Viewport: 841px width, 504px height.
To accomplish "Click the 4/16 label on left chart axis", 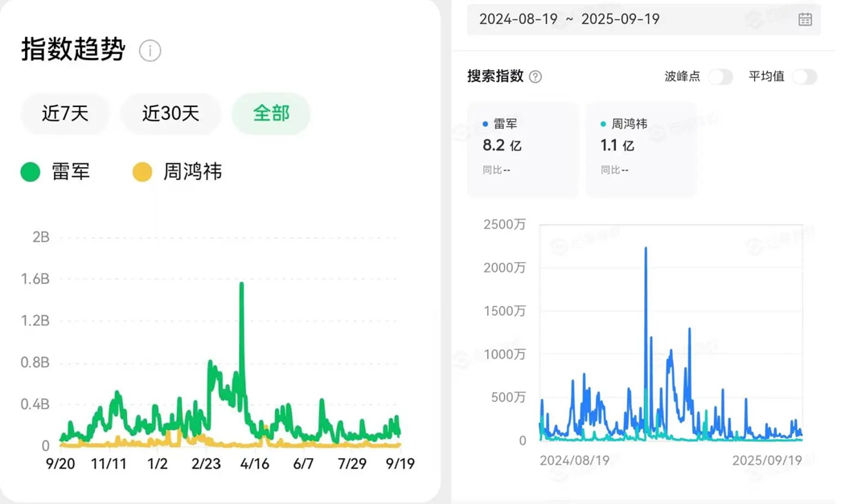I will [255, 464].
